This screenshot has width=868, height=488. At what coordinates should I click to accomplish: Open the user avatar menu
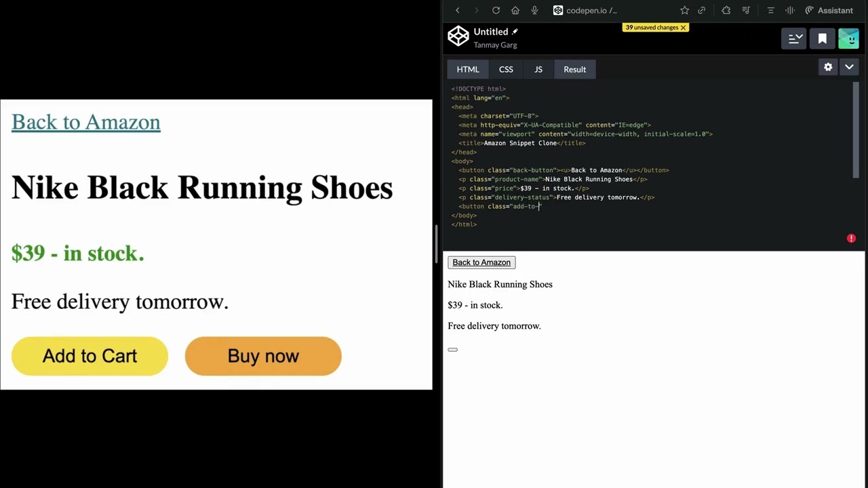click(x=848, y=39)
